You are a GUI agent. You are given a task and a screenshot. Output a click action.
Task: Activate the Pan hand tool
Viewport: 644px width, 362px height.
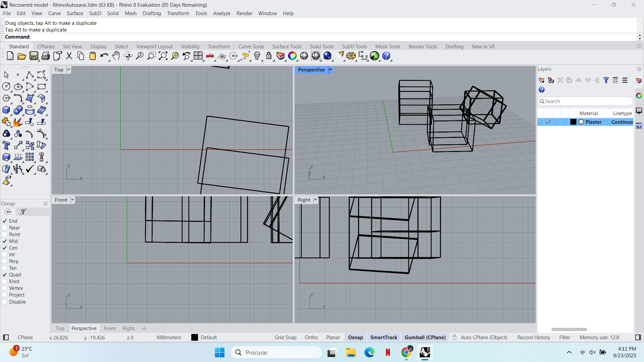pyautogui.click(x=116, y=56)
